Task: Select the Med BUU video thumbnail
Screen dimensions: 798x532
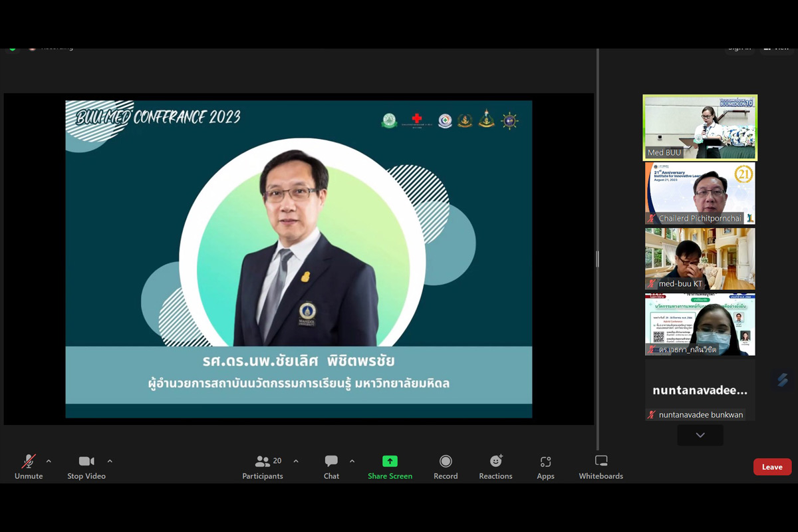Action: click(x=700, y=127)
